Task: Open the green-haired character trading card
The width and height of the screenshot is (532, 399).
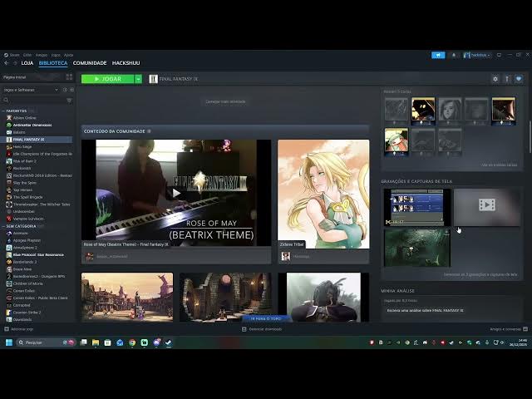Action: [x=396, y=141]
